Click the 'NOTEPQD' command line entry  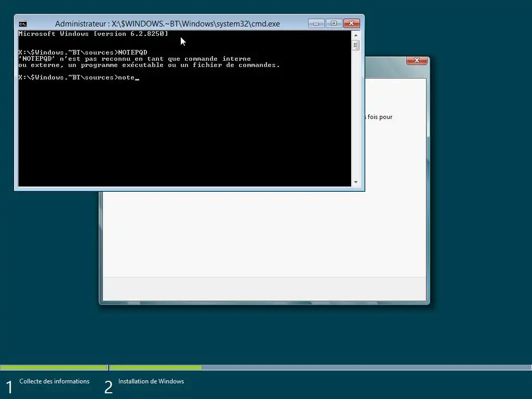pyautogui.click(x=83, y=52)
